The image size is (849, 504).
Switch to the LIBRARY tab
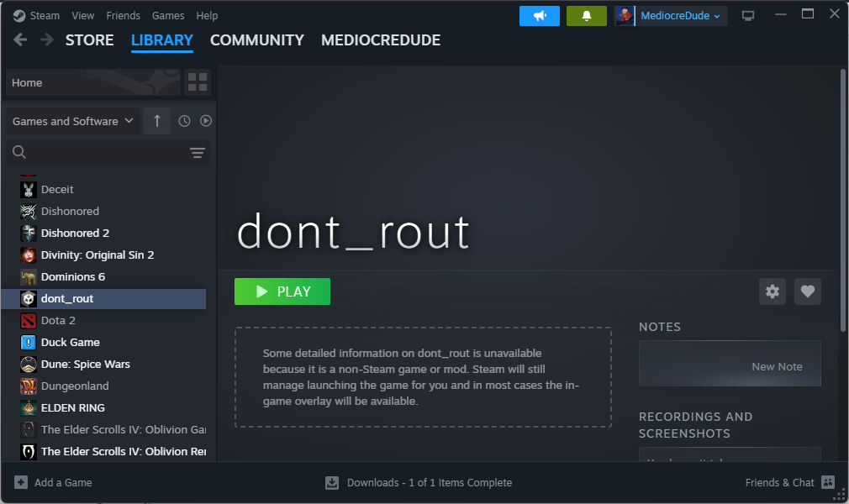point(162,40)
